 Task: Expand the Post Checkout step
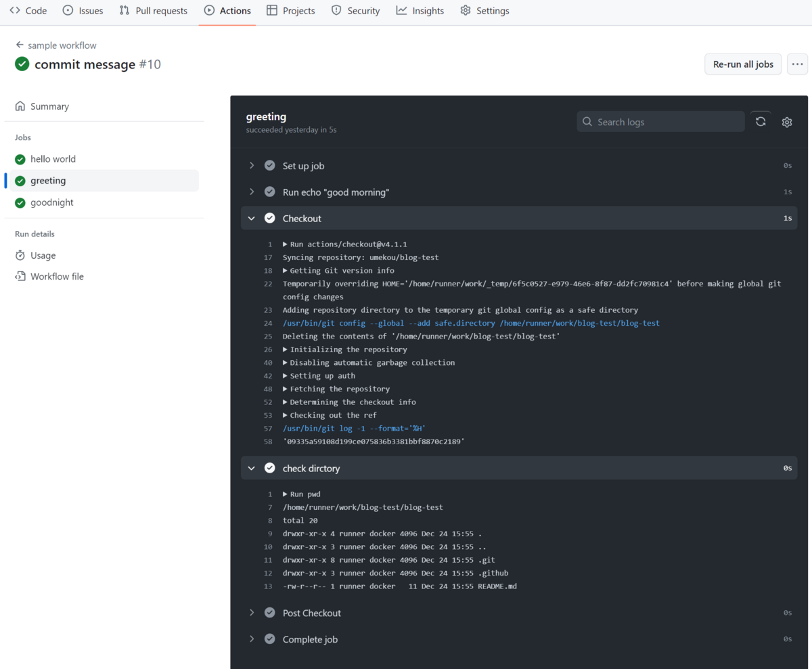[x=252, y=613]
